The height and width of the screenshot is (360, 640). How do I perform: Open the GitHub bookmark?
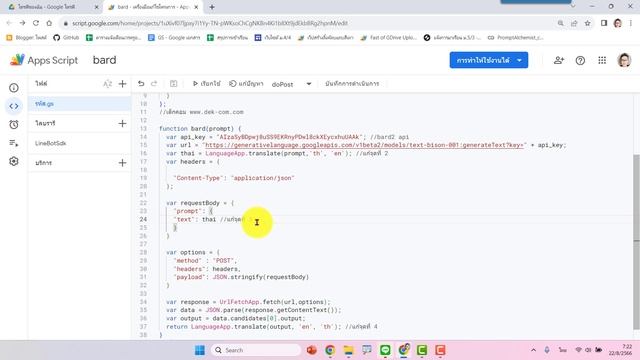[x=66, y=38]
